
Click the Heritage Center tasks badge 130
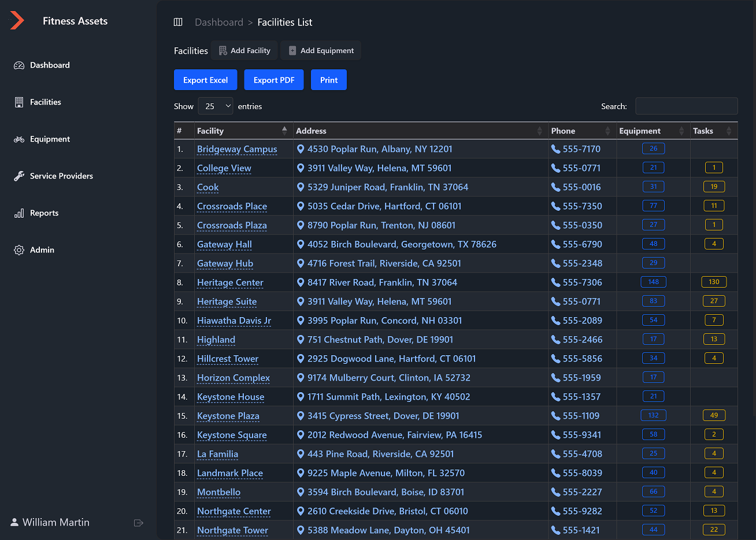tap(714, 282)
